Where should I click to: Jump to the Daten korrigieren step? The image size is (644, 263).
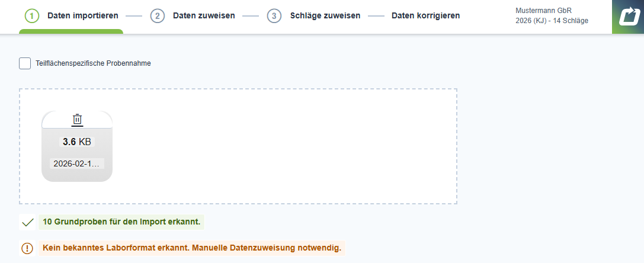pyautogui.click(x=425, y=15)
